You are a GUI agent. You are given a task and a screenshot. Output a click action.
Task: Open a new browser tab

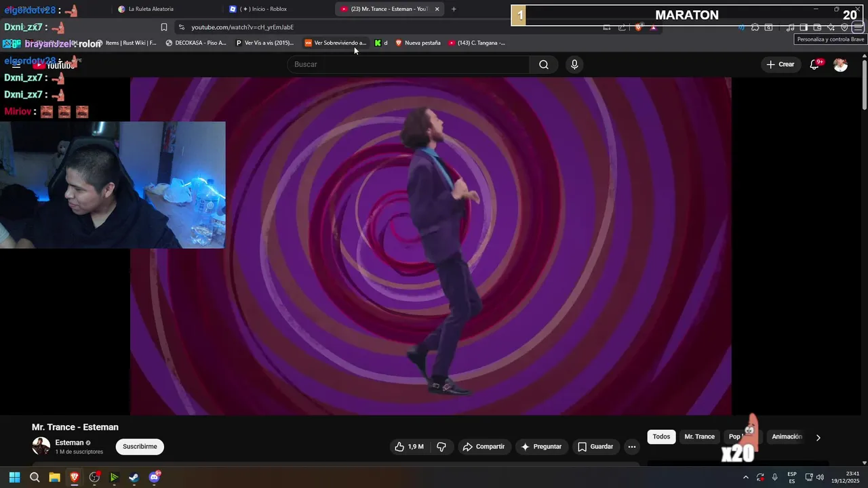click(x=454, y=9)
